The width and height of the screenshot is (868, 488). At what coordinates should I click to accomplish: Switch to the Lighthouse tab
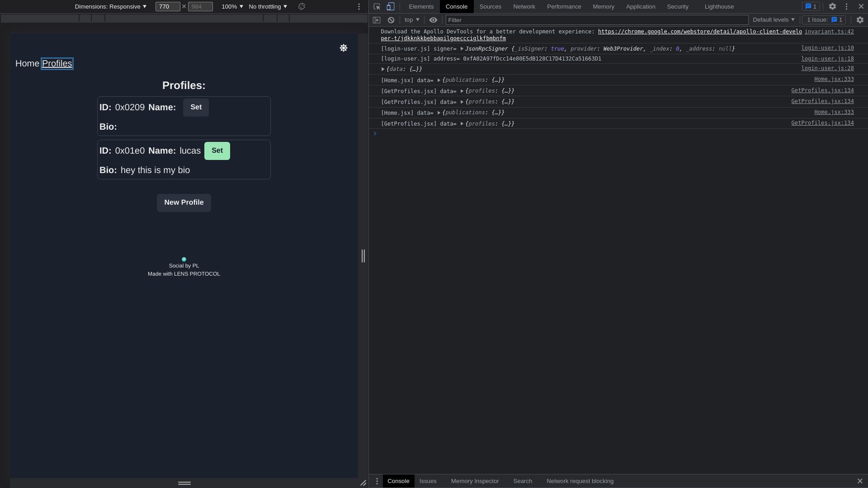point(719,7)
